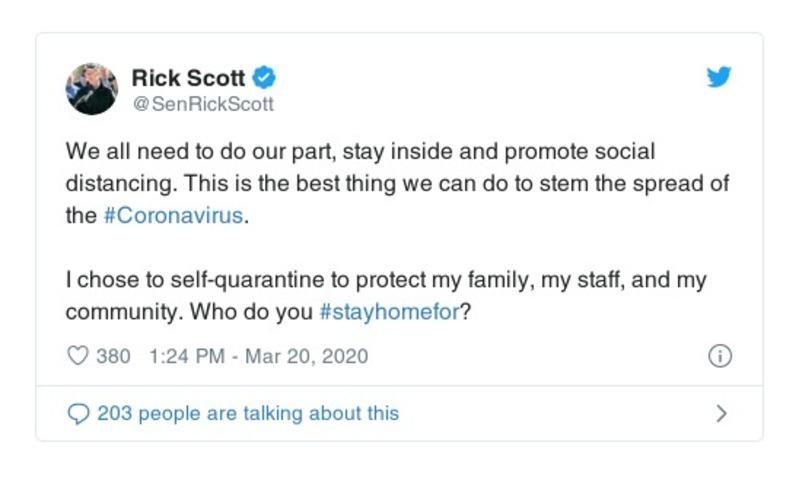Click the blue verified badge
The height and width of the screenshot is (490, 799).
coord(264,78)
